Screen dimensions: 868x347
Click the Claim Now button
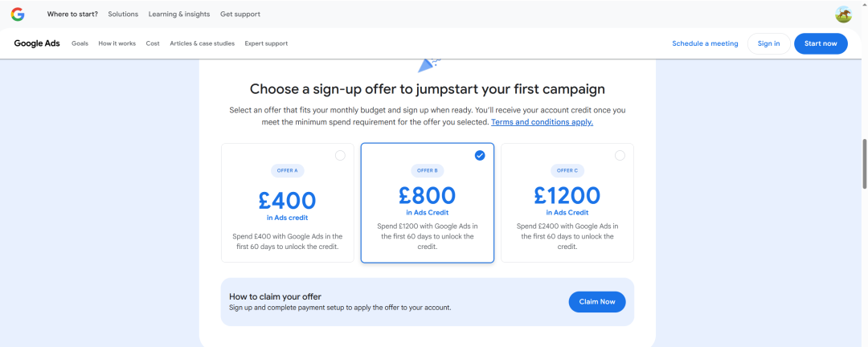tap(596, 302)
